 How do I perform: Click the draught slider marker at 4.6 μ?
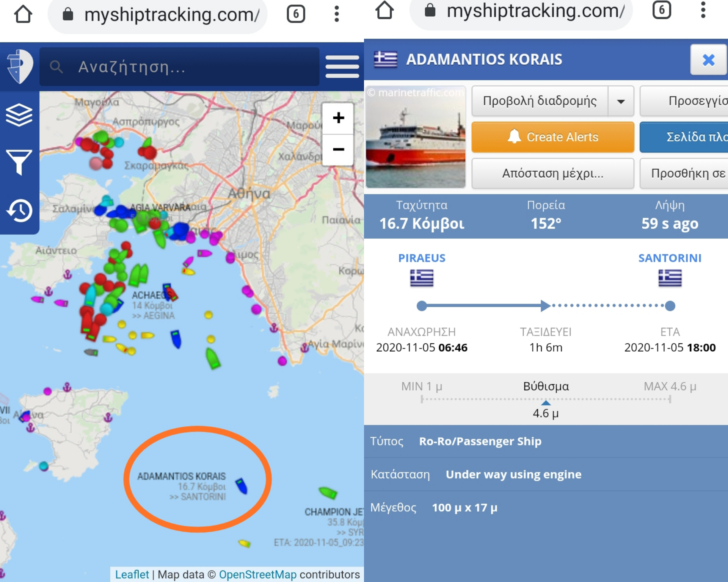[546, 402]
